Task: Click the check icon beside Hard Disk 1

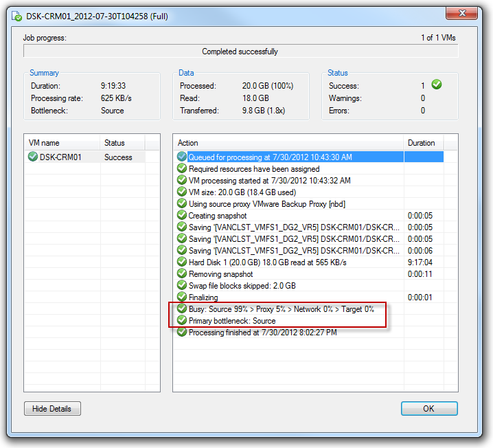Action: coord(182,262)
